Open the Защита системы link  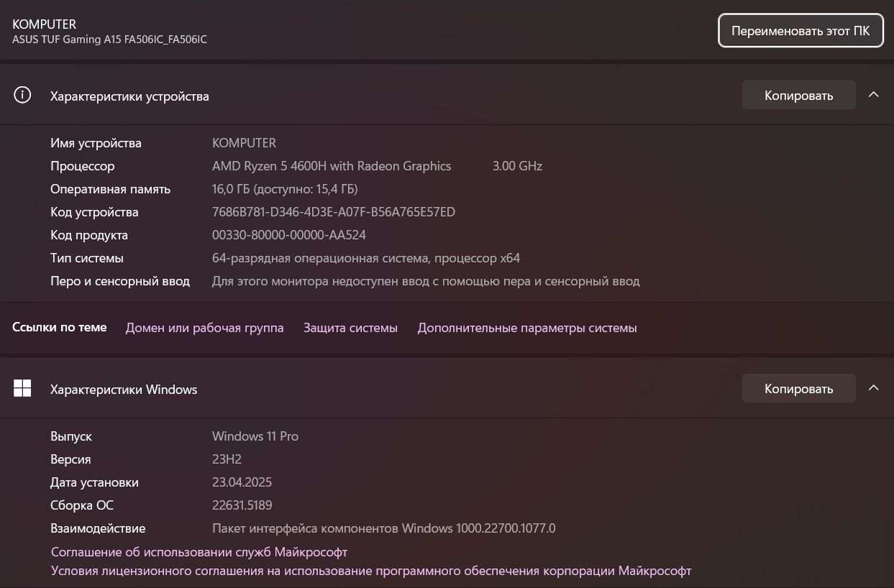coord(350,328)
